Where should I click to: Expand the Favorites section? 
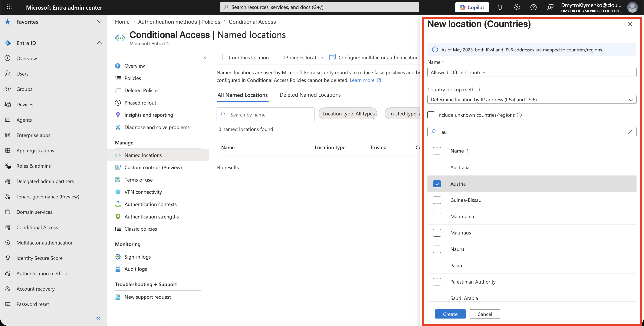pos(99,22)
